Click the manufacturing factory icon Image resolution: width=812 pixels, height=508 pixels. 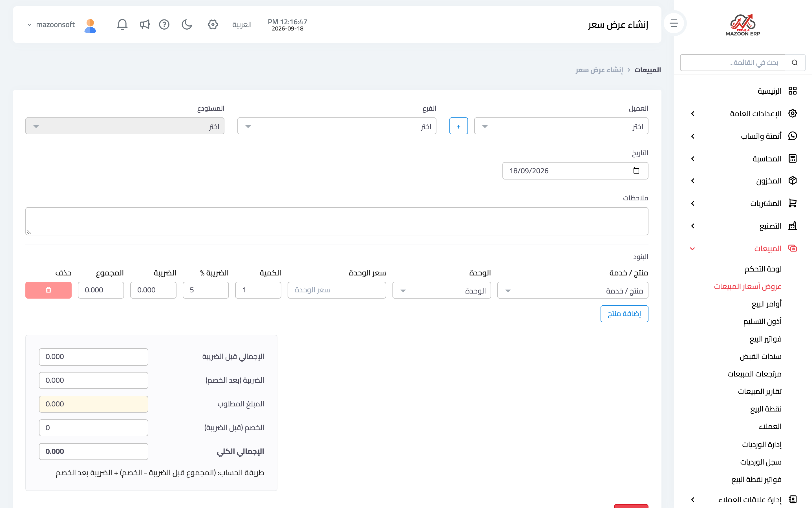793,225
